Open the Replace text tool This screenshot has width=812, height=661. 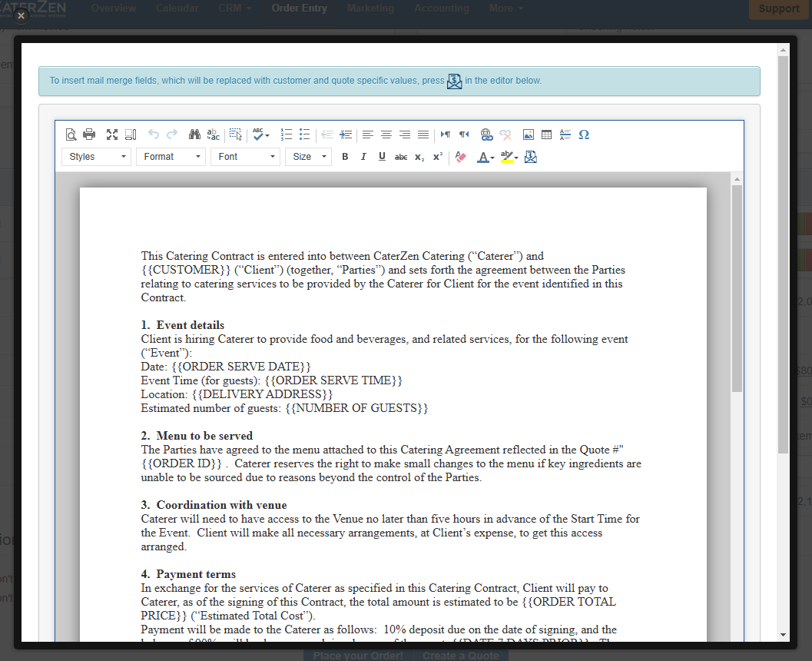coord(213,135)
